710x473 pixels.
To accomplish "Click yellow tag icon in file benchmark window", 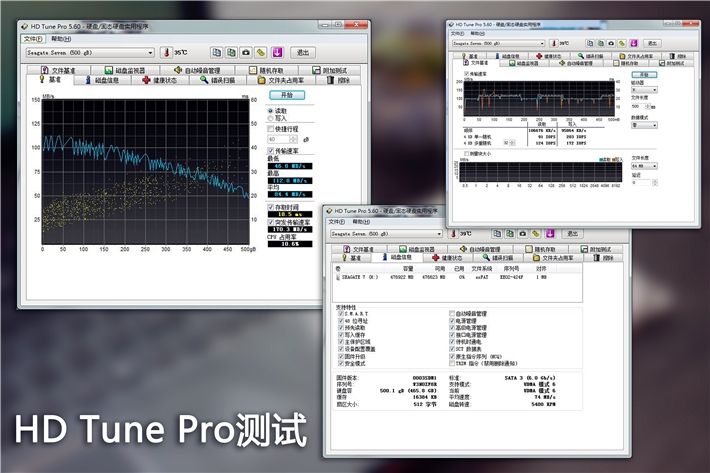I will click(622, 43).
